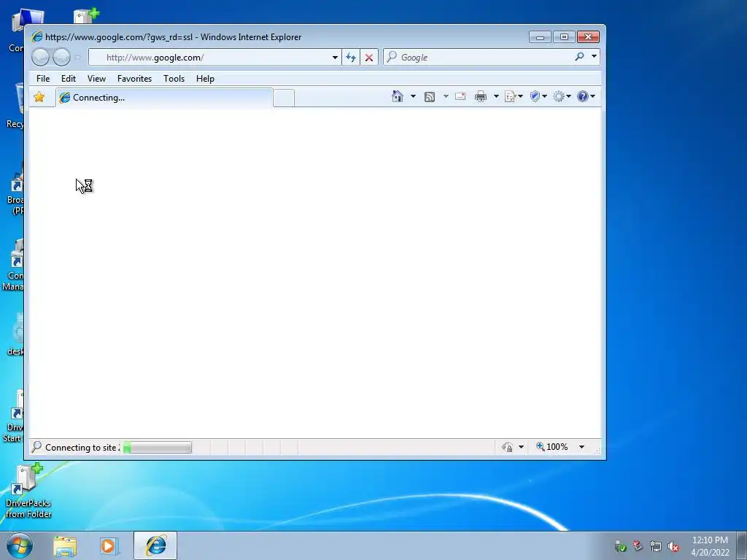This screenshot has height=560, width=747.
Task: Expand the Home dropdown arrow
Action: pyautogui.click(x=413, y=96)
